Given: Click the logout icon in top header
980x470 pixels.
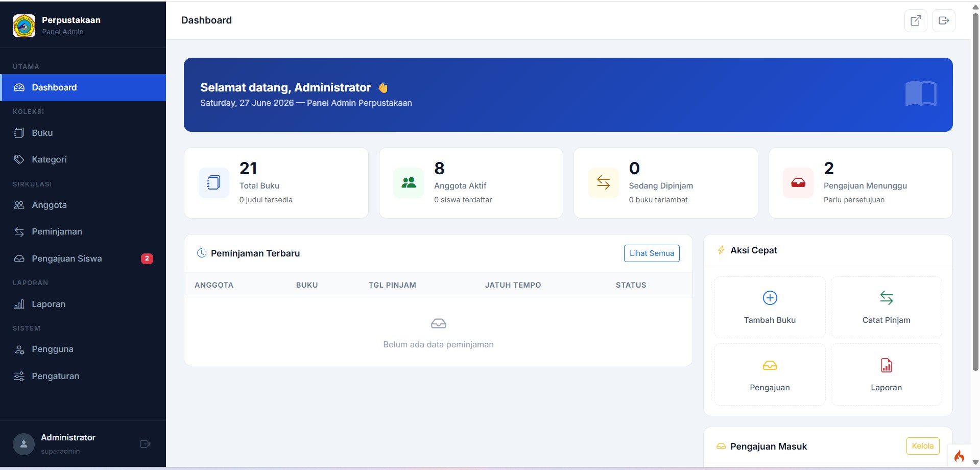Looking at the screenshot, I should point(944,20).
